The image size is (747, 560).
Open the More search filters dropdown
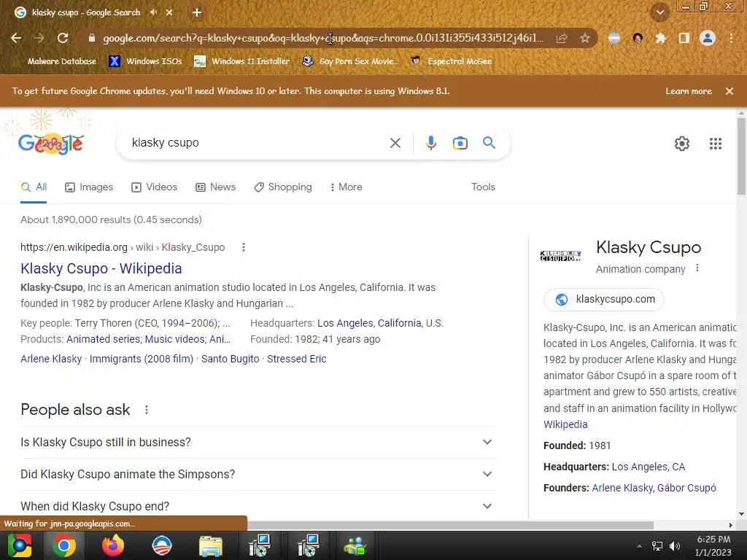pos(346,187)
